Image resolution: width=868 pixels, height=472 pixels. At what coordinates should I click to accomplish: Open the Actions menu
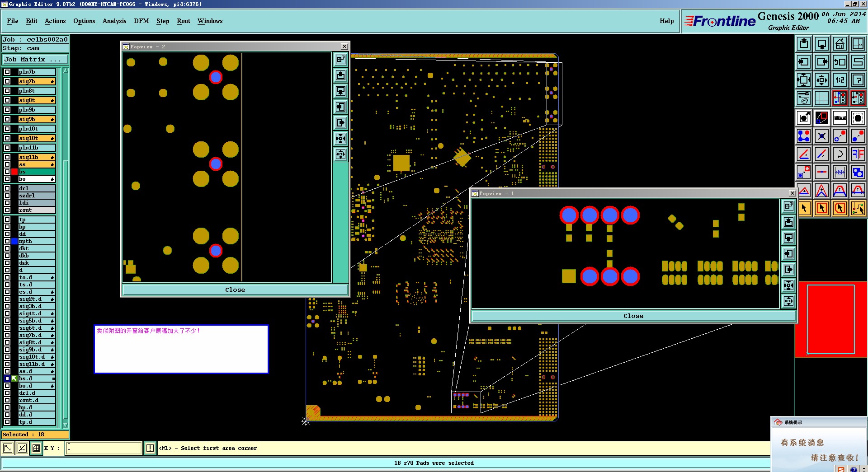pos(55,21)
